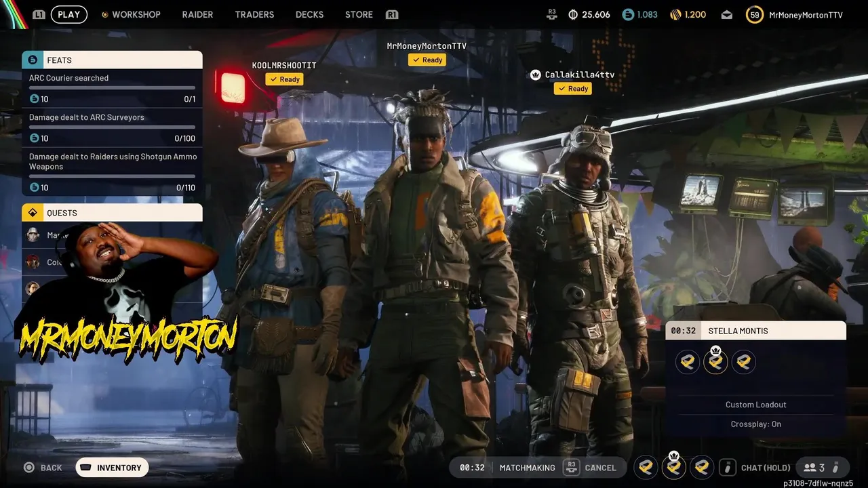Click the 'Damage dealt to ARC Surveyors' feat title

pos(86,117)
